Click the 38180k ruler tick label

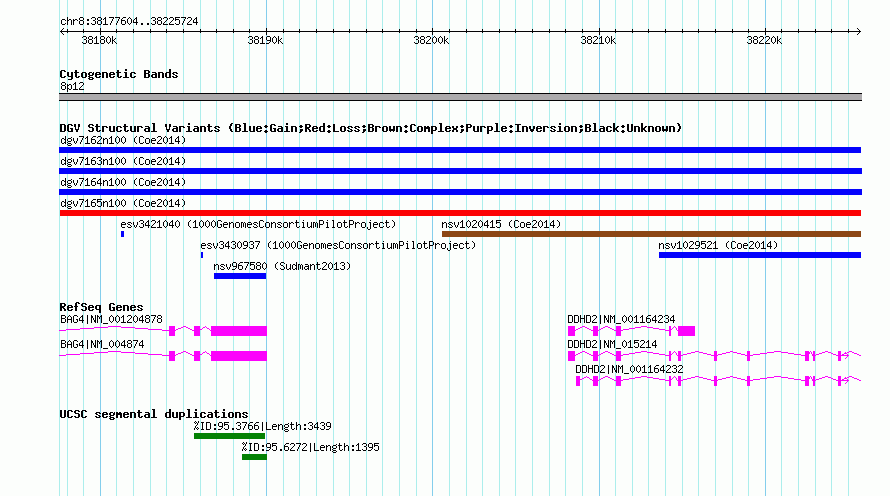pos(99,40)
